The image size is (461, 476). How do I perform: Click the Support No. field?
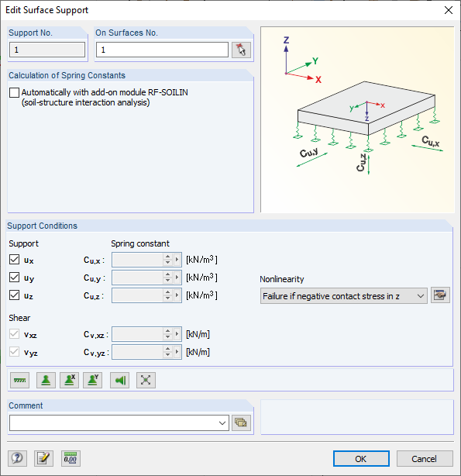[47, 50]
